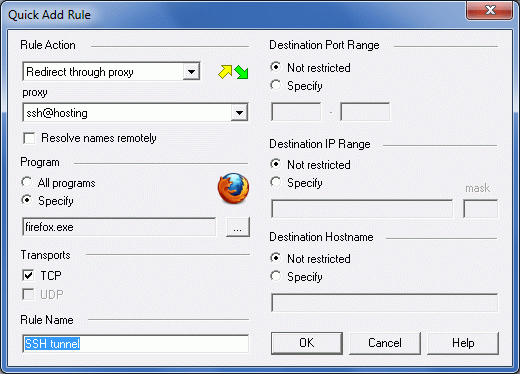Enable Resolve names remotely checkbox
The width and height of the screenshot is (520, 374).
pyautogui.click(x=29, y=138)
